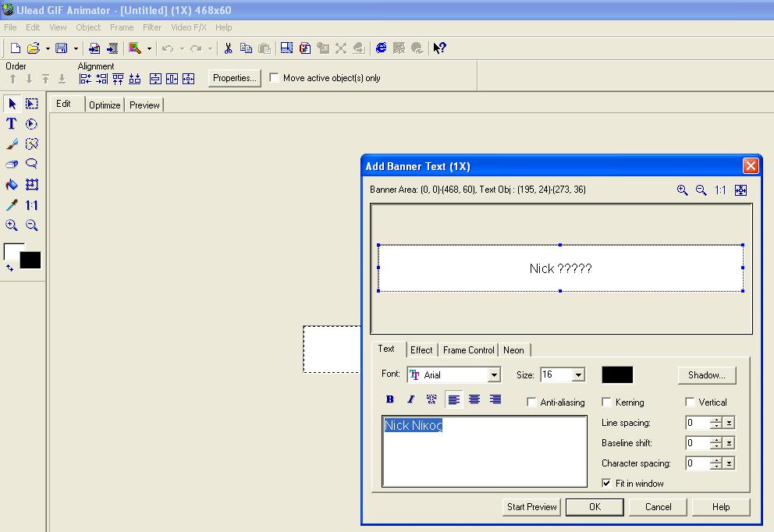Enable the Vertical text checkbox

coord(690,402)
